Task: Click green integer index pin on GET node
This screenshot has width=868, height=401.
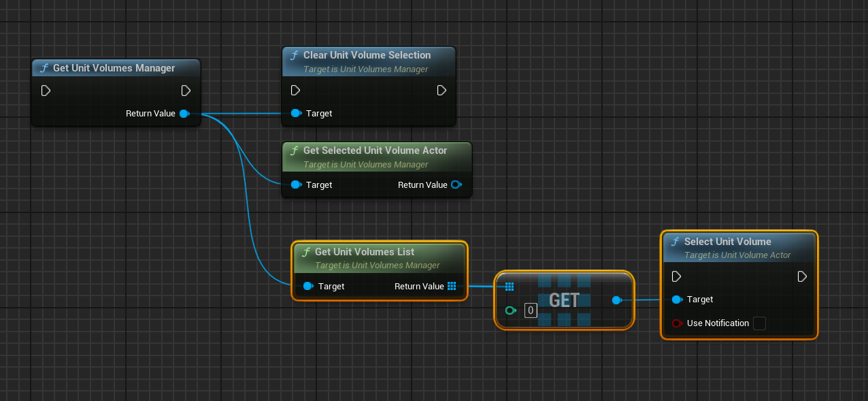Action: [x=510, y=311]
